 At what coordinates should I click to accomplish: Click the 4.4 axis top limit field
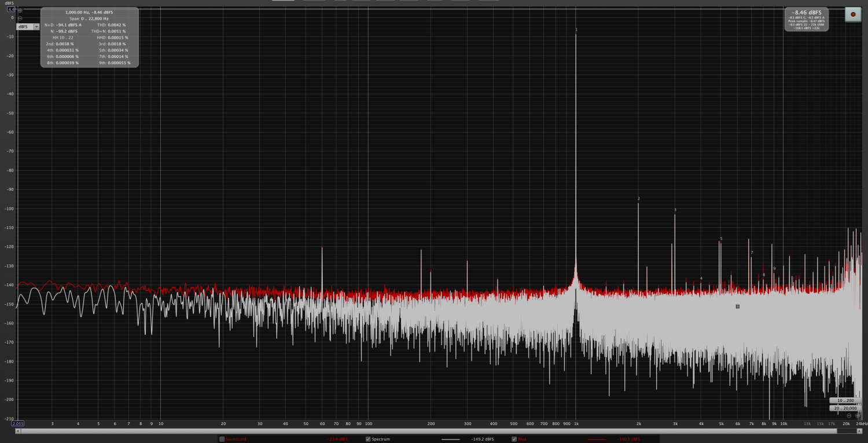coord(11,9)
